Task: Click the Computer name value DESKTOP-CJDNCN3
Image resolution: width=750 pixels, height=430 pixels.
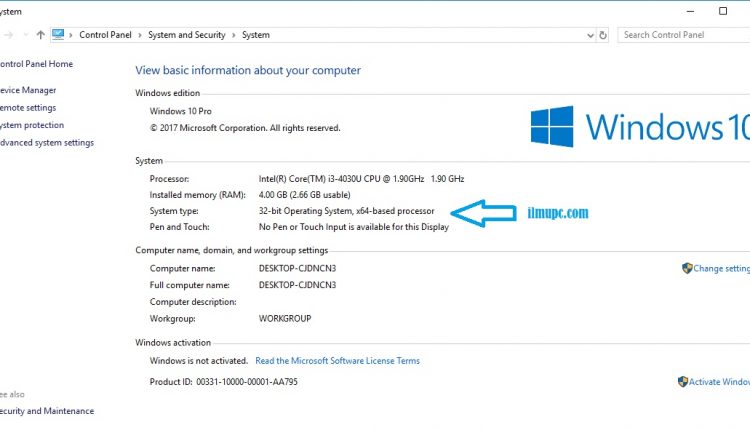Action: (297, 268)
